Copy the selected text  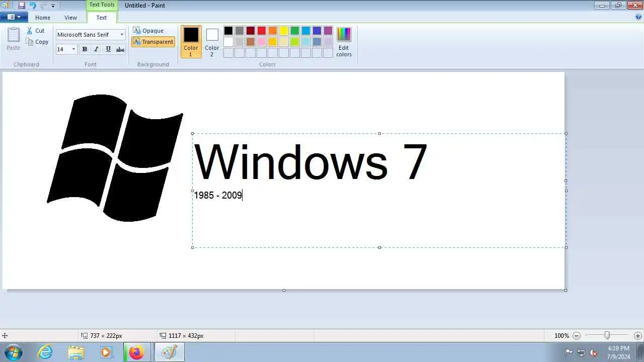click(37, 42)
